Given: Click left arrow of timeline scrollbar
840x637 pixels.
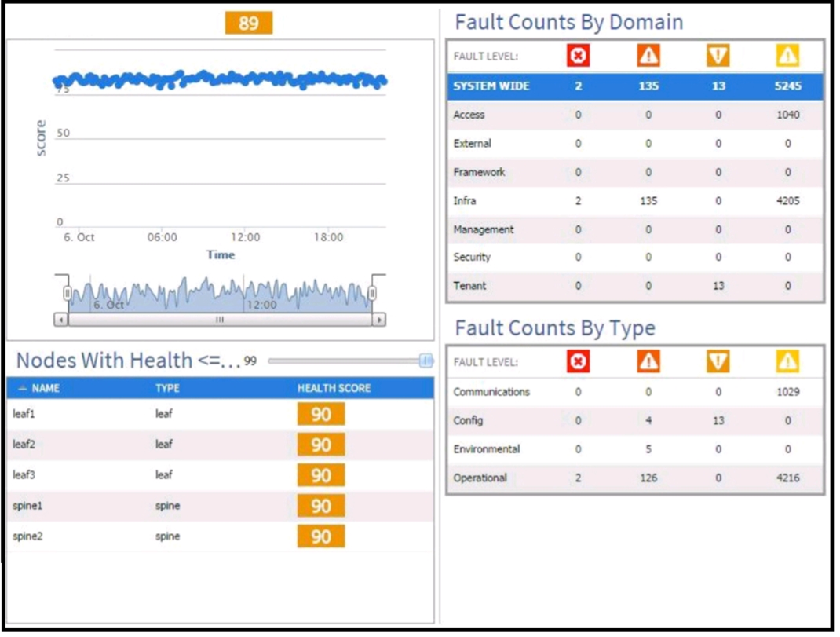Looking at the screenshot, I should pyautogui.click(x=61, y=320).
